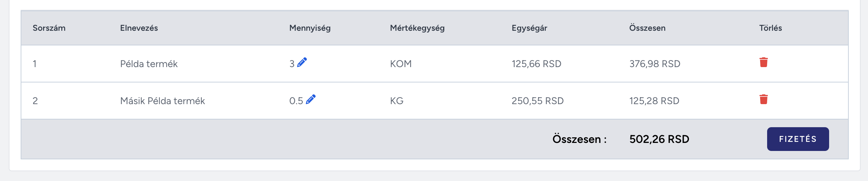
Task: Select the Mértékegység column header
Action: click(x=417, y=28)
